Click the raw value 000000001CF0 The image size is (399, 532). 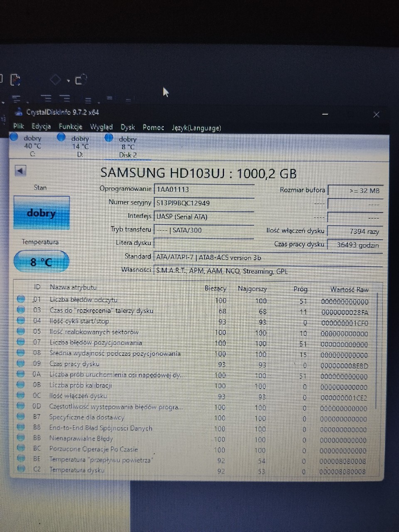[345, 323]
